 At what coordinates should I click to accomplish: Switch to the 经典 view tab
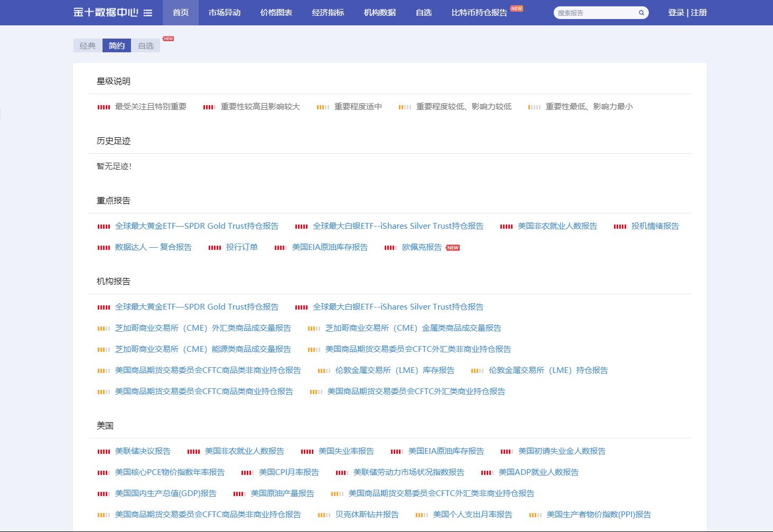[88, 46]
